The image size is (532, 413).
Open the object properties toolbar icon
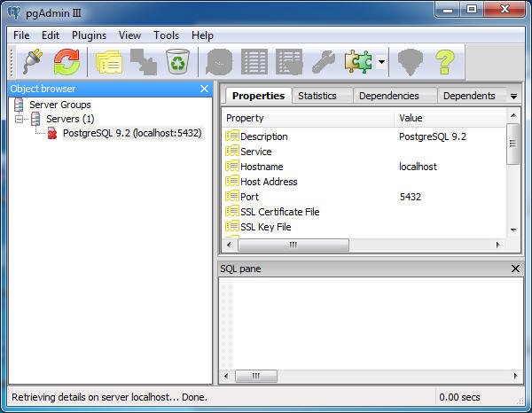point(109,62)
